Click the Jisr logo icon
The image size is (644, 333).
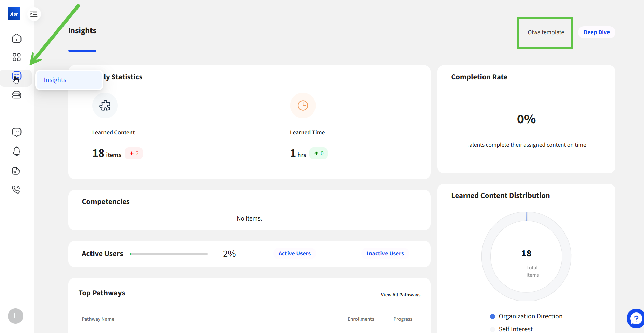pos(14,14)
